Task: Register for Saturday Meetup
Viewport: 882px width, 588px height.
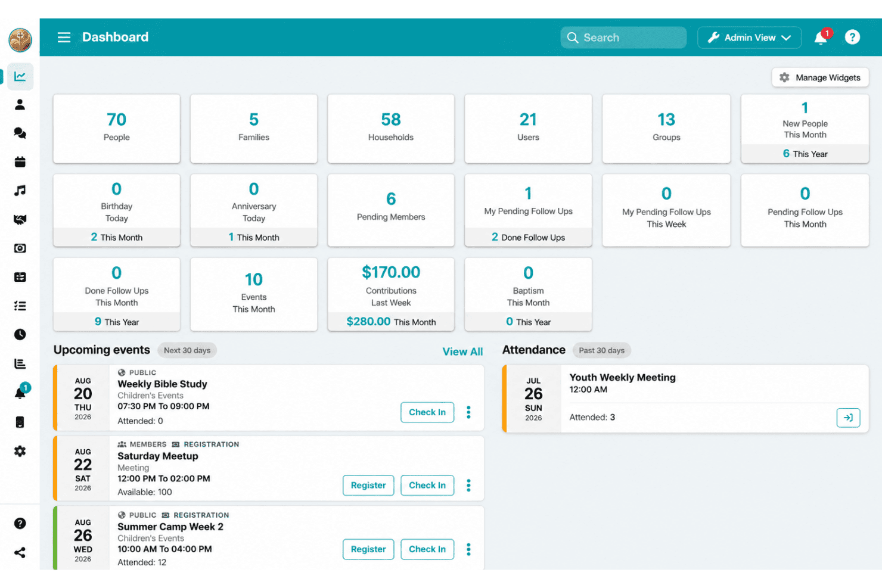Action: [368, 485]
